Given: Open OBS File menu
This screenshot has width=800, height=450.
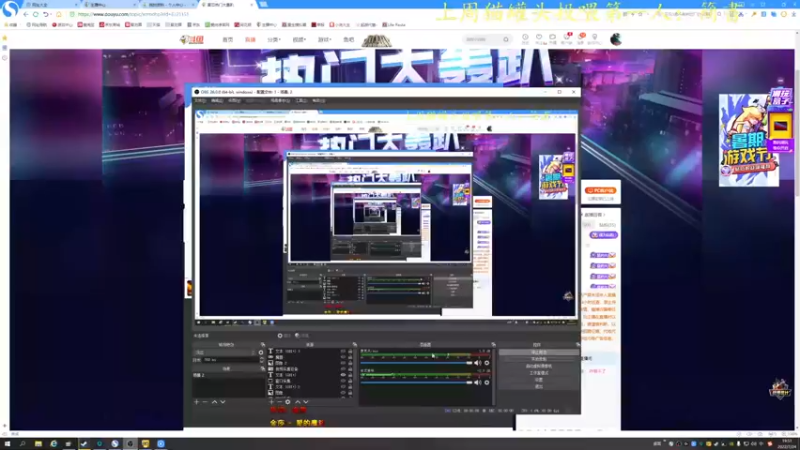Looking at the screenshot, I should click(200, 101).
